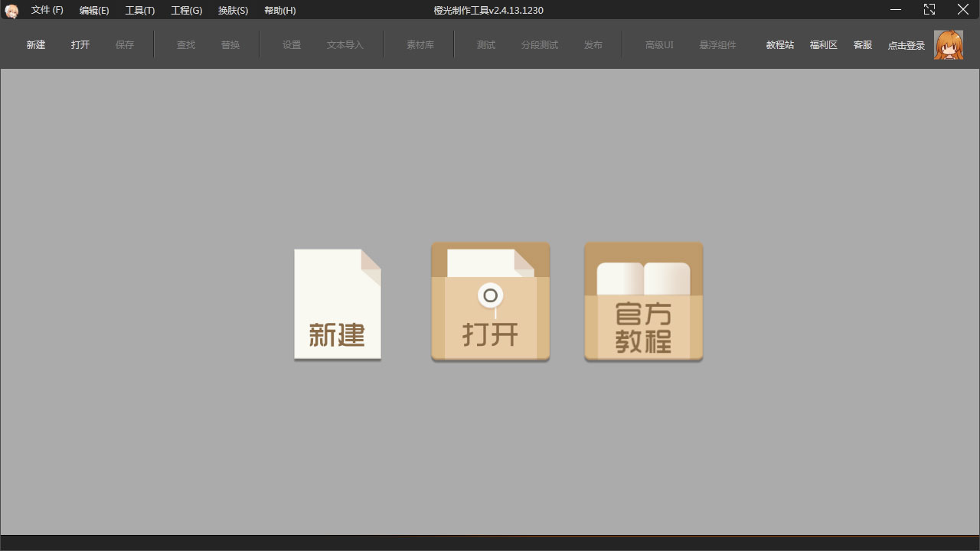Select 新建 on the toolbar to create project
980x551 pixels.
(35, 44)
